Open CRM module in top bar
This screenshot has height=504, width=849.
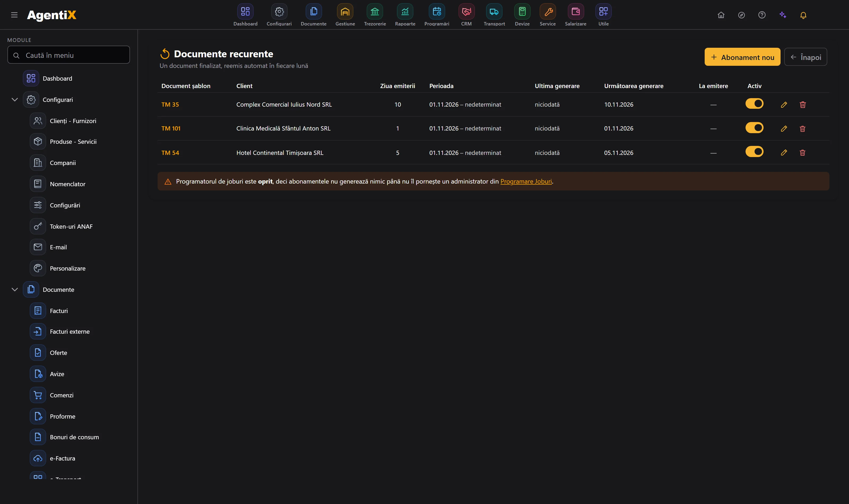tap(466, 15)
